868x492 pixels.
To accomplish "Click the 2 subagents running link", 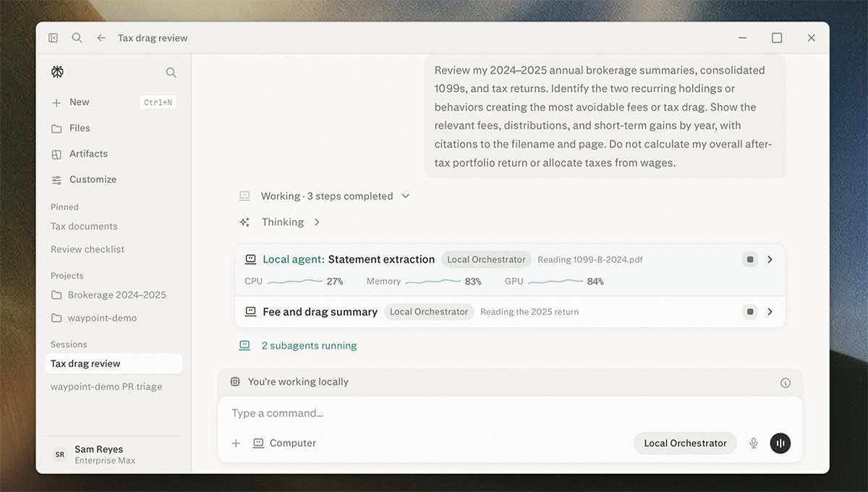I will tap(309, 346).
